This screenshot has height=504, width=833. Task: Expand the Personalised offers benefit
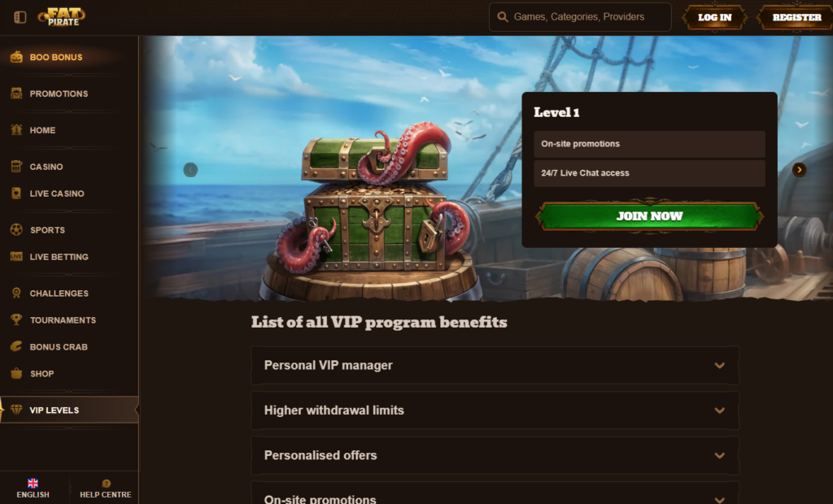click(x=495, y=455)
